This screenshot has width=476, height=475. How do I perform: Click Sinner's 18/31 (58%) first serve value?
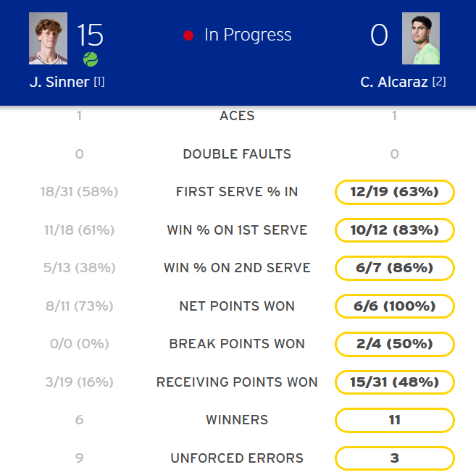[x=79, y=192]
